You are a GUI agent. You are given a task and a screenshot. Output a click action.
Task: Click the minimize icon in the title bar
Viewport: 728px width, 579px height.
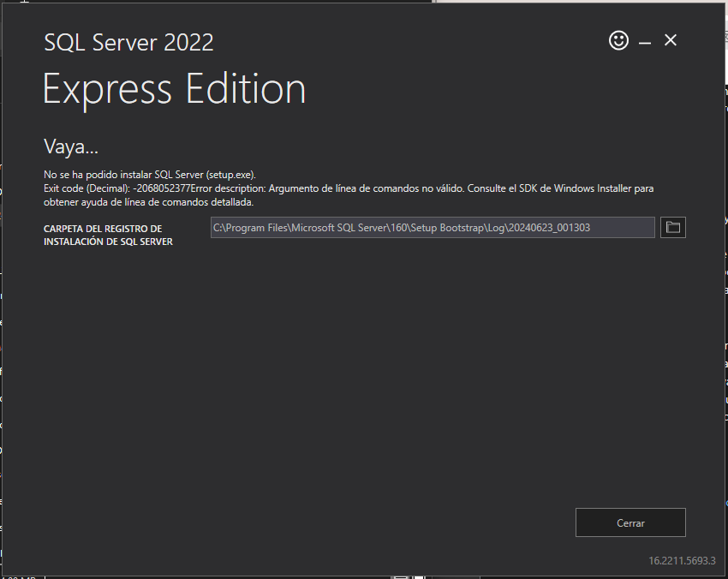click(644, 40)
